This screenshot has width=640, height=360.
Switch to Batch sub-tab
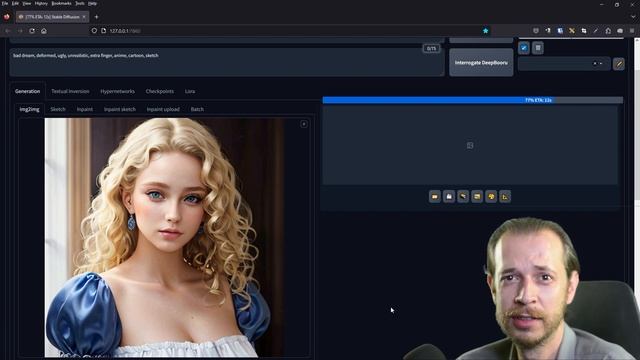[x=197, y=109]
